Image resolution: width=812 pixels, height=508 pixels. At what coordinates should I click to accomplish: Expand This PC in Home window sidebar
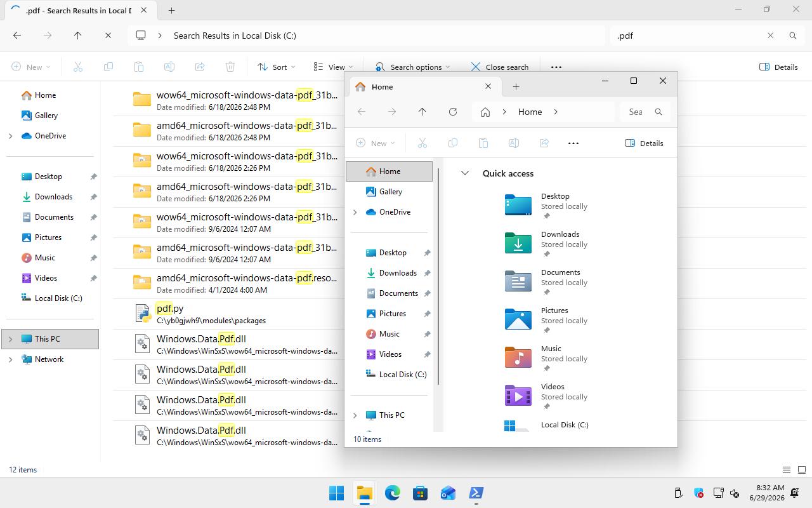pos(355,415)
